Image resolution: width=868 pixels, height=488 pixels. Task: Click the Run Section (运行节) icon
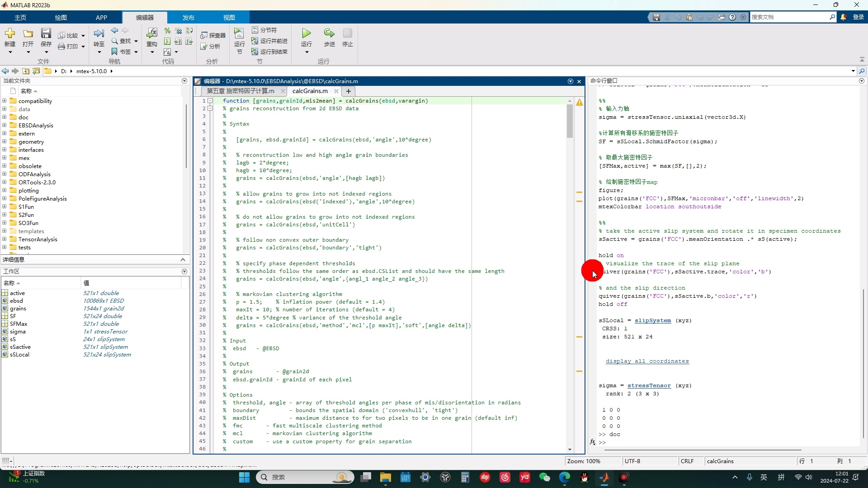(239, 33)
